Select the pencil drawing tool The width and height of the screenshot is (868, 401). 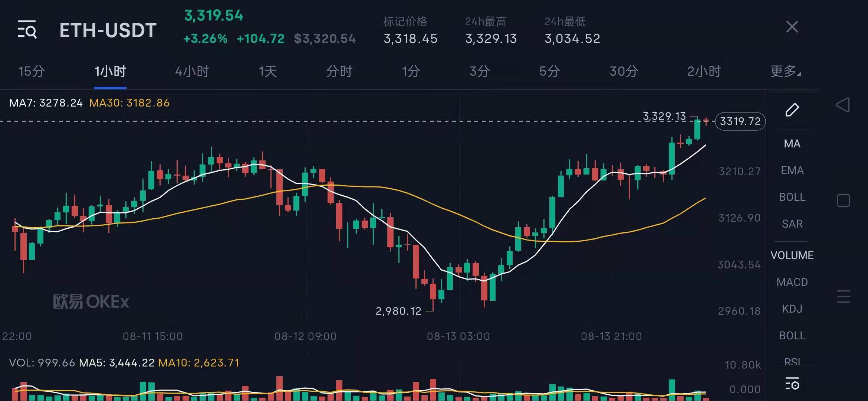click(792, 110)
